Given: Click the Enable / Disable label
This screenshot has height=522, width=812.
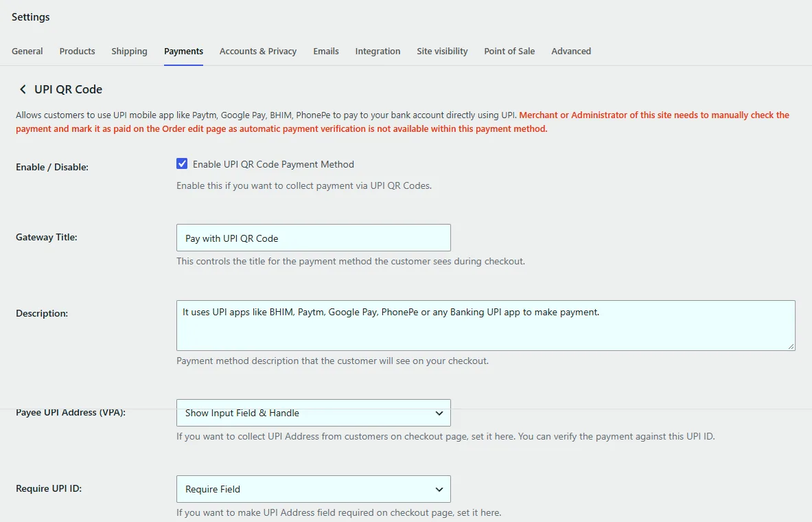Looking at the screenshot, I should (x=51, y=167).
